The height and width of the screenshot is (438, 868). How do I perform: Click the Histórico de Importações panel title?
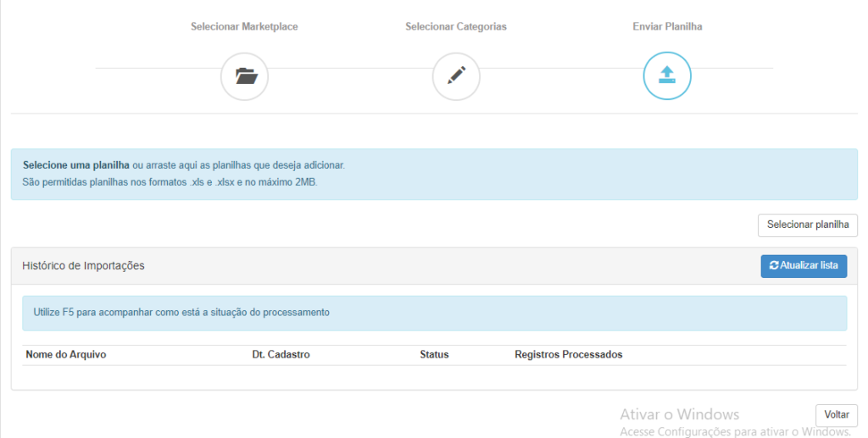click(84, 266)
